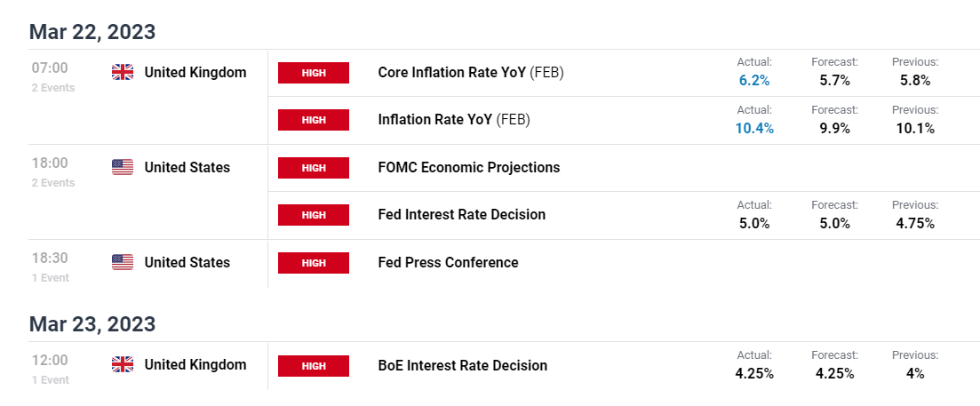Expand the 18:30 1 Event group
The height and width of the screenshot is (406, 980).
pyautogui.click(x=51, y=267)
